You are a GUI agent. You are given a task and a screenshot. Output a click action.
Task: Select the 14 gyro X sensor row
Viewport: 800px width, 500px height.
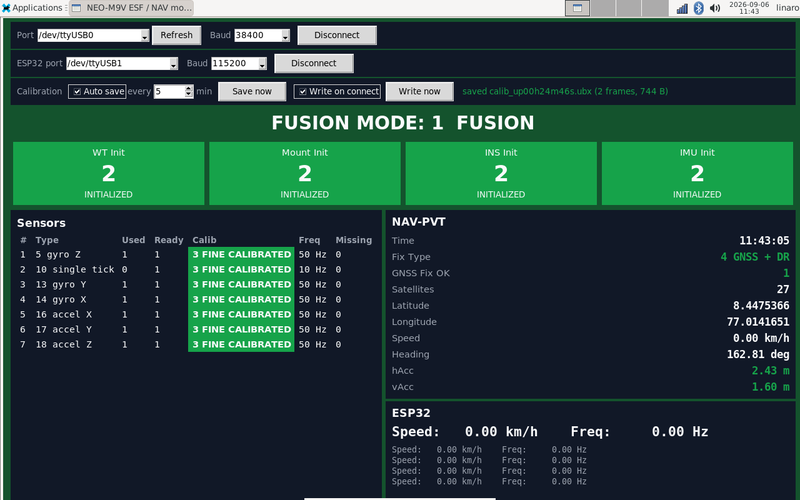[196, 299]
